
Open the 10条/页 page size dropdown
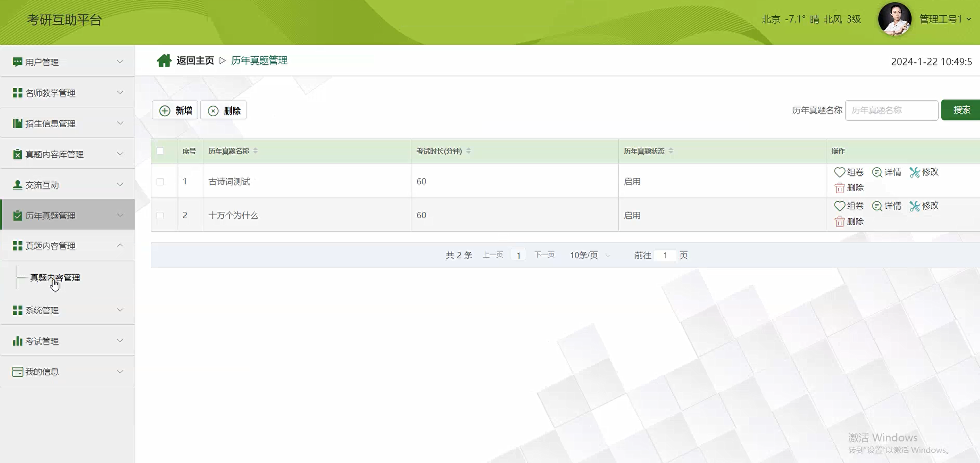(589, 255)
